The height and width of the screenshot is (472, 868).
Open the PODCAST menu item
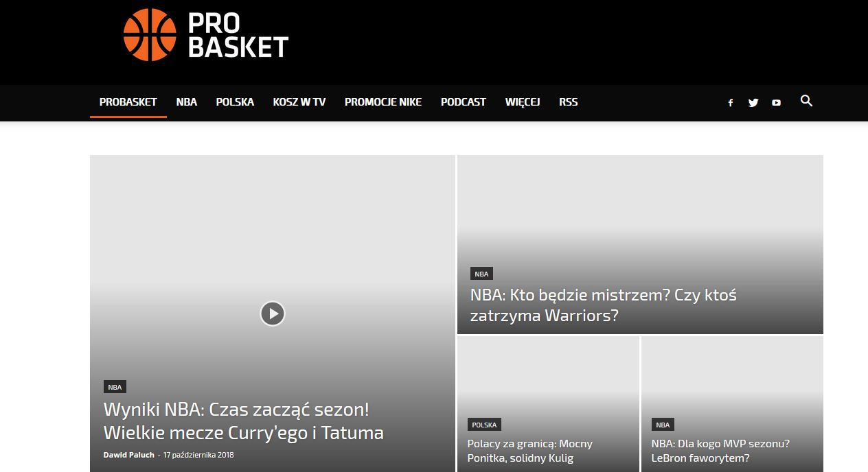click(x=464, y=102)
